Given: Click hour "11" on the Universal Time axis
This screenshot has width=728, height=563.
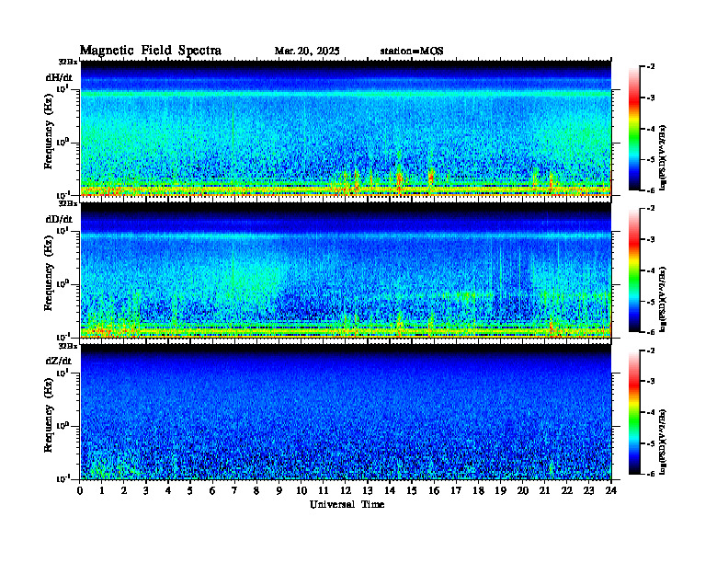Looking at the screenshot, I should 324,491.
